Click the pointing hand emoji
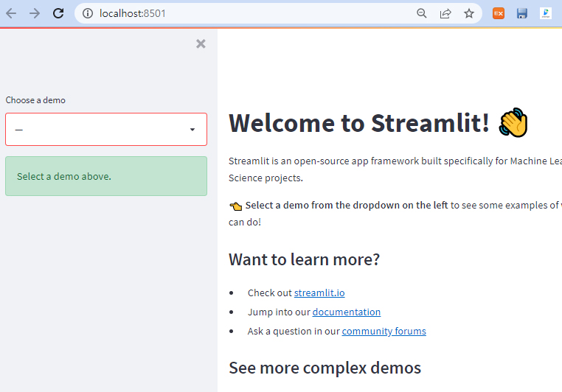The width and height of the screenshot is (562, 392). point(235,206)
